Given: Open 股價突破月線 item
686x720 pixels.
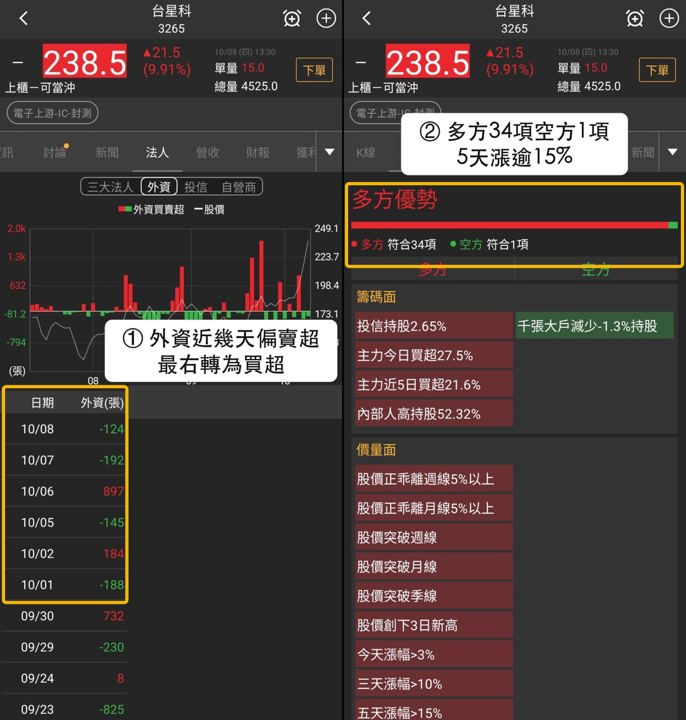Looking at the screenshot, I should click(x=433, y=567).
